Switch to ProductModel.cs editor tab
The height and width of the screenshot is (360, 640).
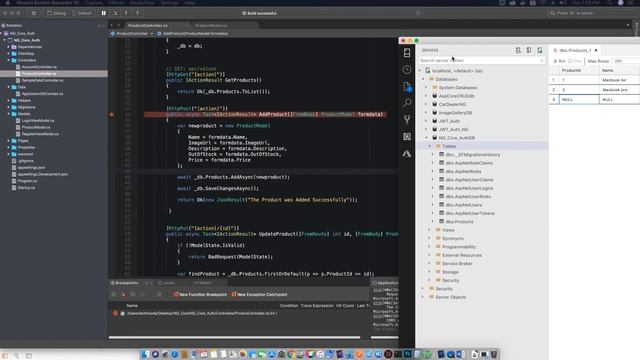tap(211, 25)
